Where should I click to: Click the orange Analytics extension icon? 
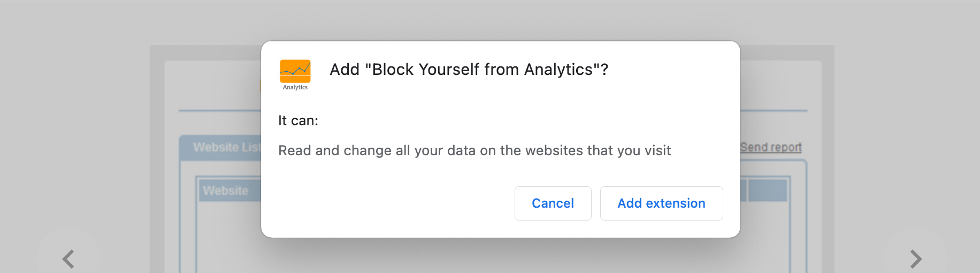pyautogui.click(x=295, y=72)
